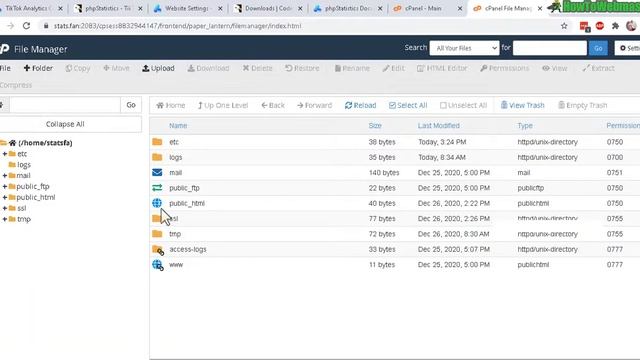Select logs folder in tree
This screenshot has width=640, height=360.
point(24,165)
